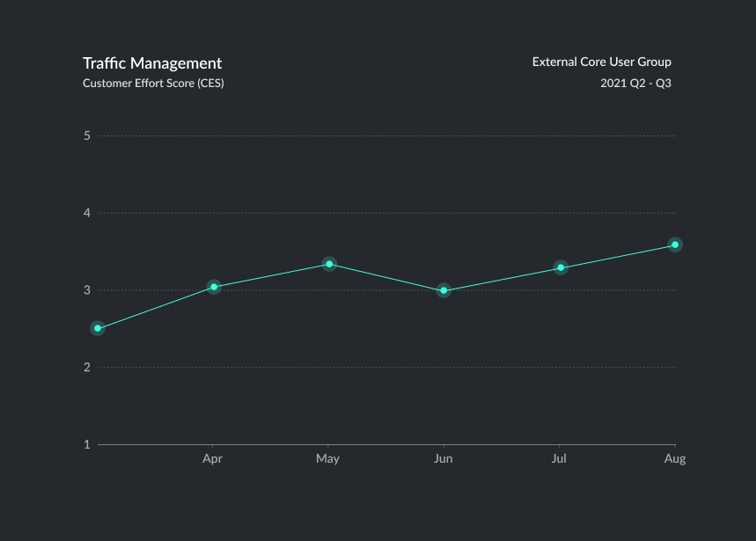The width and height of the screenshot is (756, 541).
Task: Click the Apr label on the x-axis
Action: click(211, 459)
